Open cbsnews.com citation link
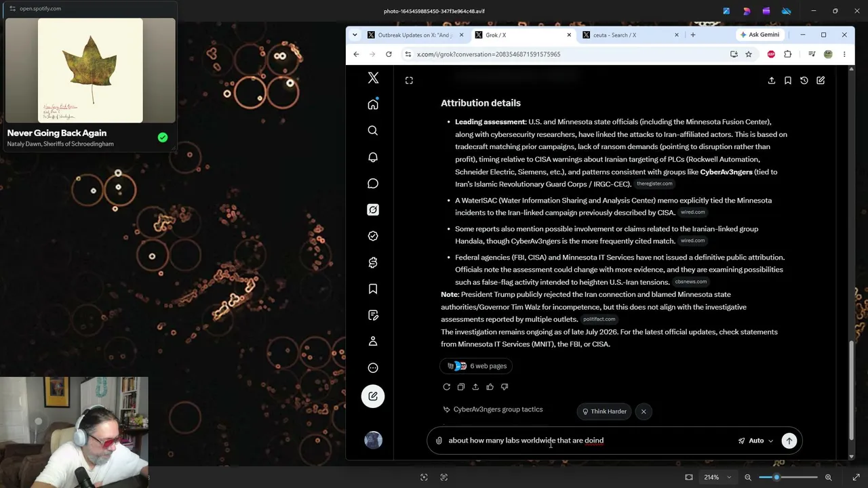This screenshot has width=868, height=488. click(690, 282)
